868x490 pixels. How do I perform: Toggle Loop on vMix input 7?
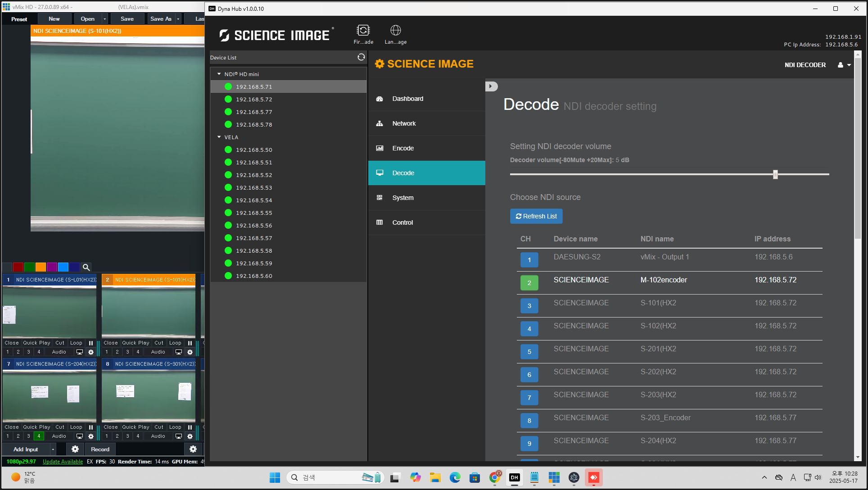pos(76,427)
